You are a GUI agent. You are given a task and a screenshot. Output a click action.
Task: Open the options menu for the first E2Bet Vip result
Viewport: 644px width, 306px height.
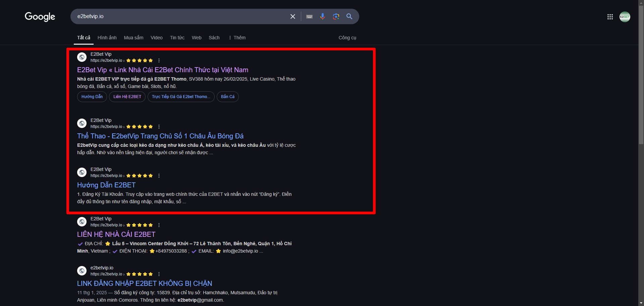point(159,60)
